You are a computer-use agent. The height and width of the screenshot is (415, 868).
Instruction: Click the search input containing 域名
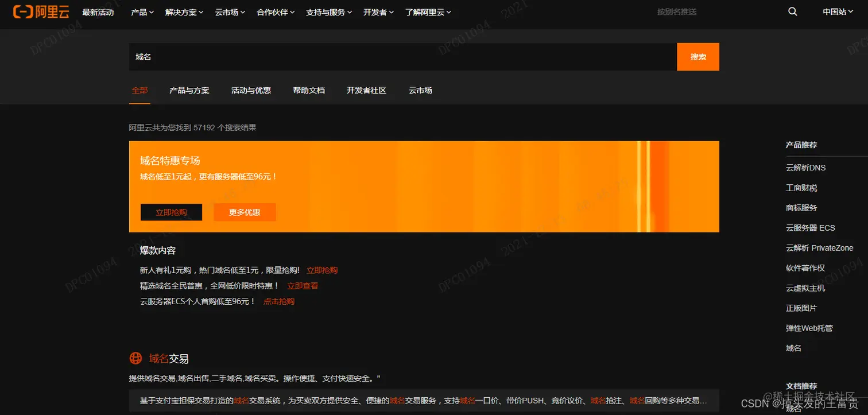coord(344,56)
